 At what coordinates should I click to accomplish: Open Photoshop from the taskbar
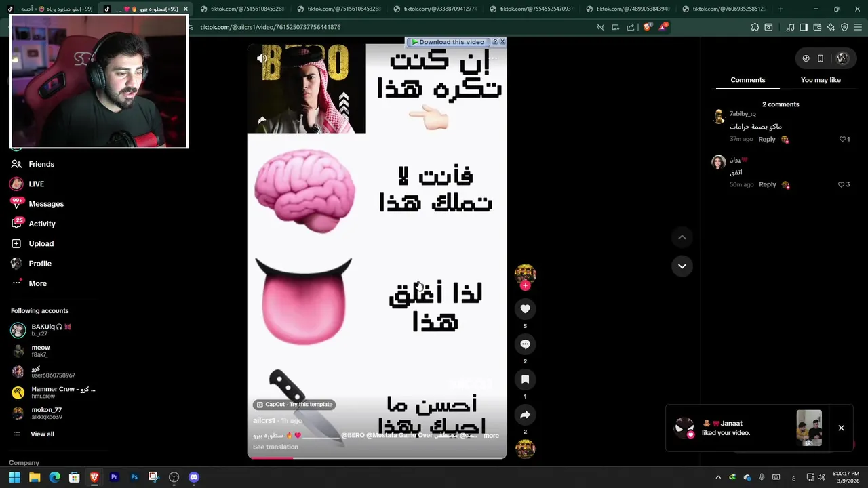pyautogui.click(x=134, y=477)
